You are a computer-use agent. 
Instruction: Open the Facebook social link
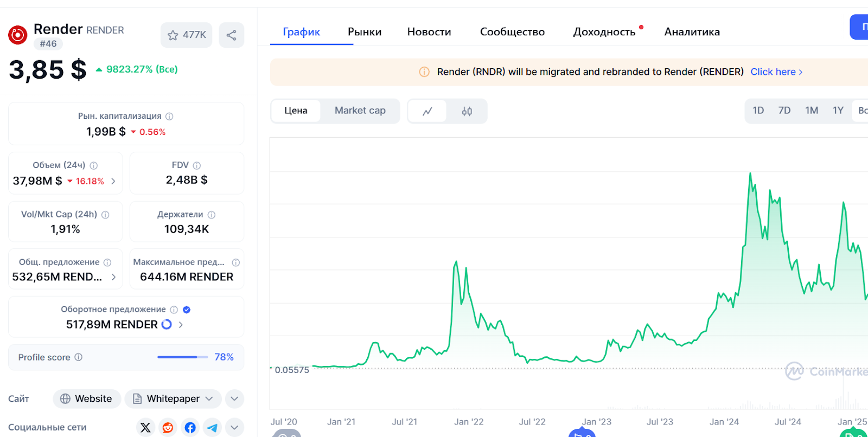point(190,427)
